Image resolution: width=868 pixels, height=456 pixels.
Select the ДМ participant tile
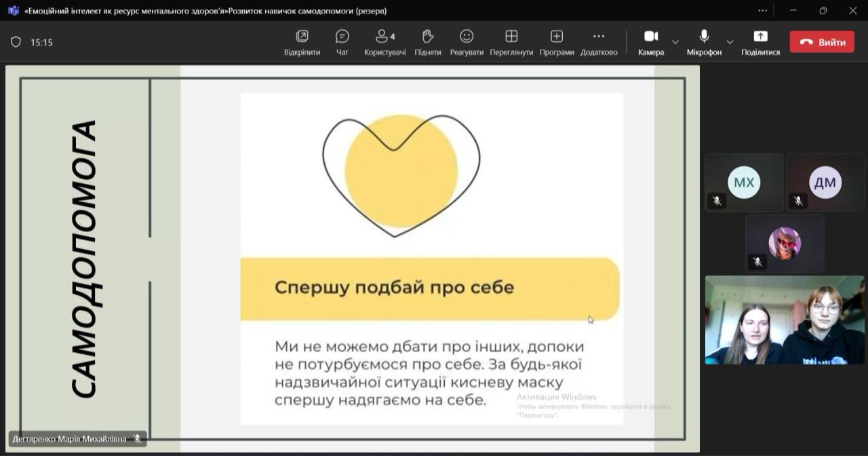point(825,183)
